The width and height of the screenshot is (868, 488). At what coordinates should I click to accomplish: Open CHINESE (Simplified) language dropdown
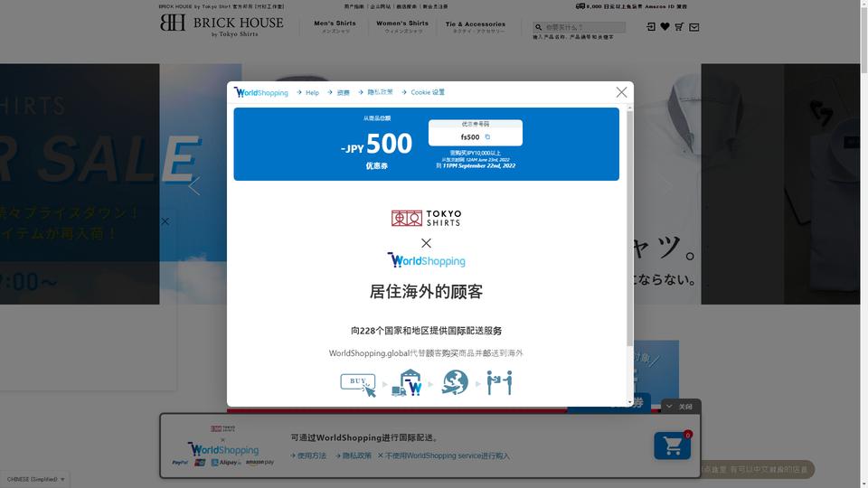[35, 479]
